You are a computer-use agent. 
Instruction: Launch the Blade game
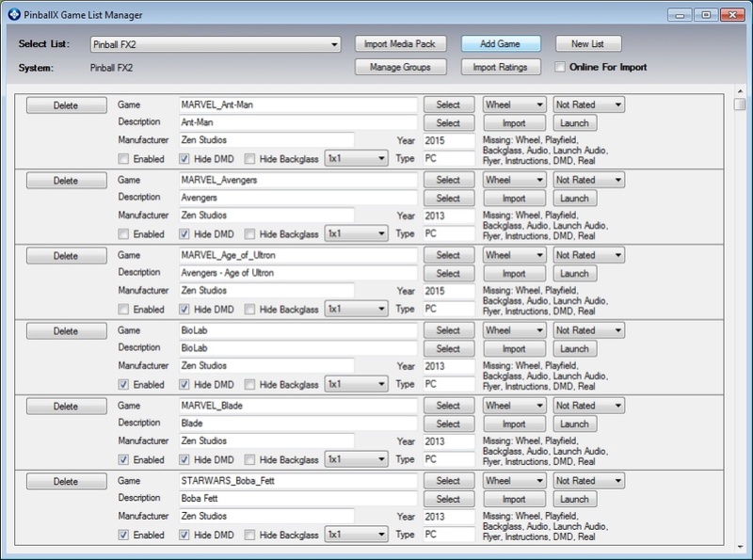click(575, 424)
